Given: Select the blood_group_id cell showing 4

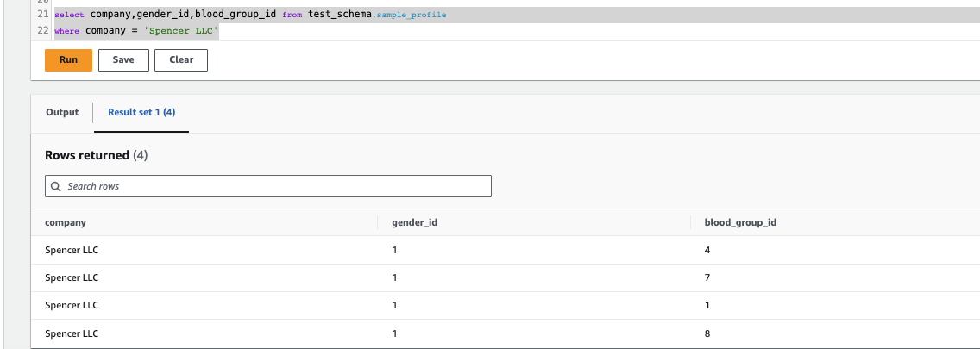Looking at the screenshot, I should [707, 251].
